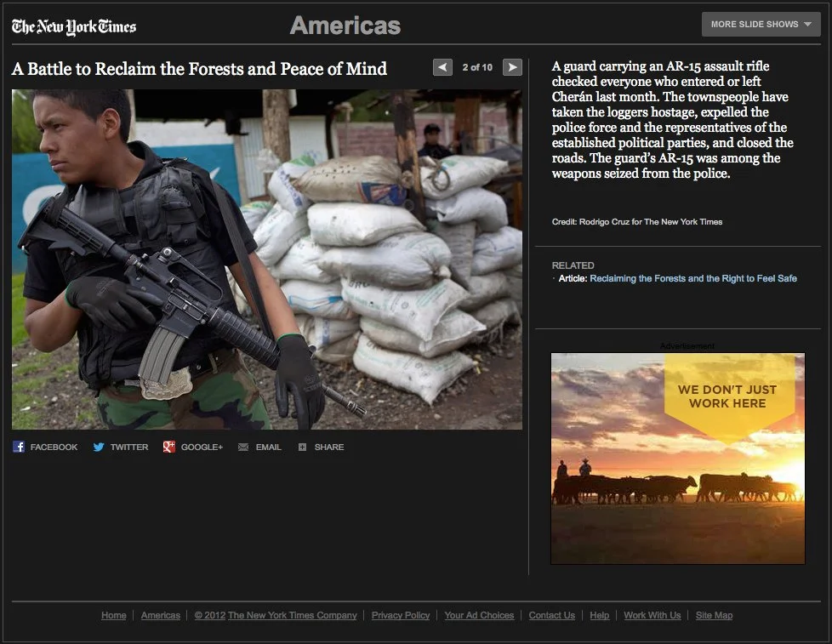Image resolution: width=832 pixels, height=644 pixels.
Task: Click the New York Times logo
Action: tap(72, 26)
